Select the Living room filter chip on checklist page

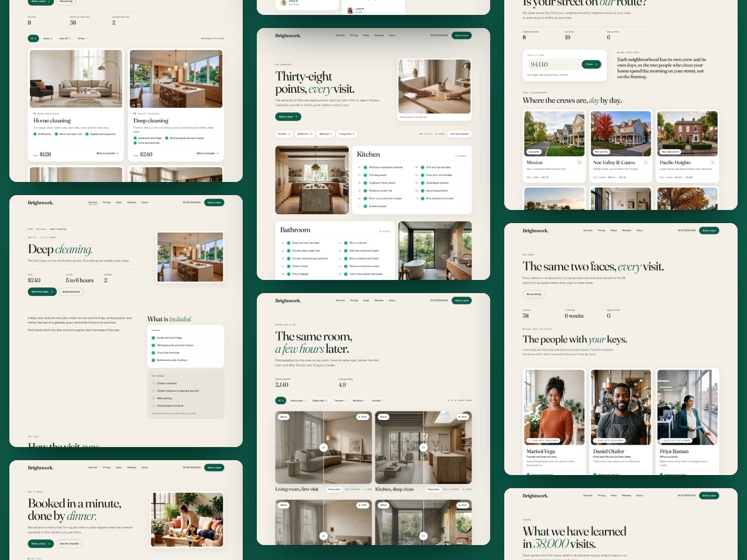click(x=346, y=134)
